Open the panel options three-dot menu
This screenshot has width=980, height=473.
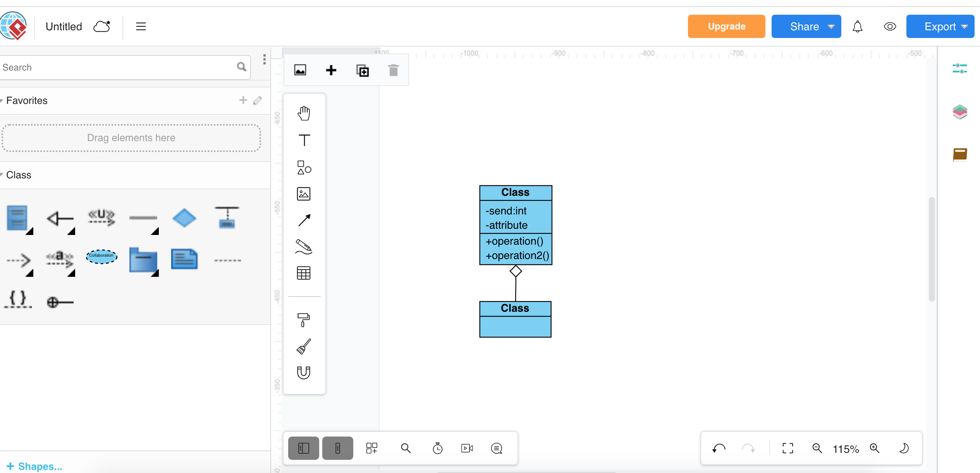pos(265,59)
